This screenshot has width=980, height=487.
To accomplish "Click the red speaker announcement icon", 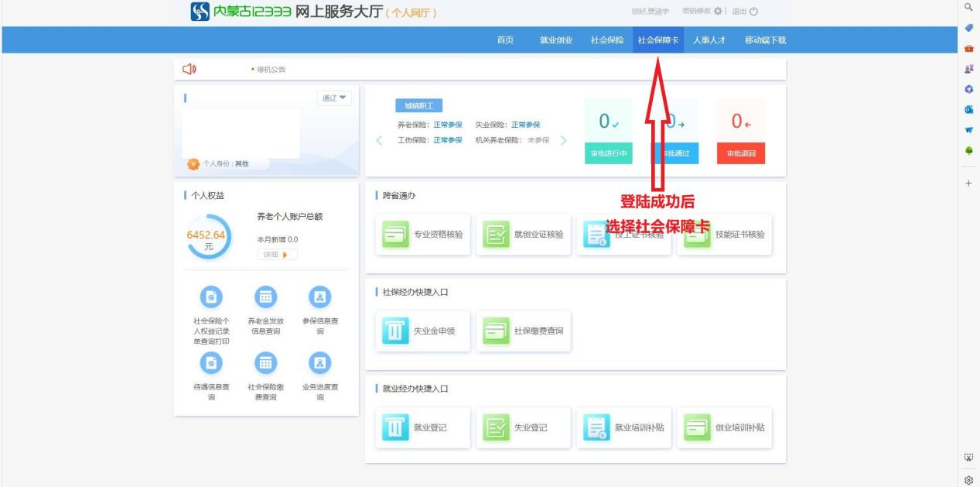I will (x=189, y=69).
